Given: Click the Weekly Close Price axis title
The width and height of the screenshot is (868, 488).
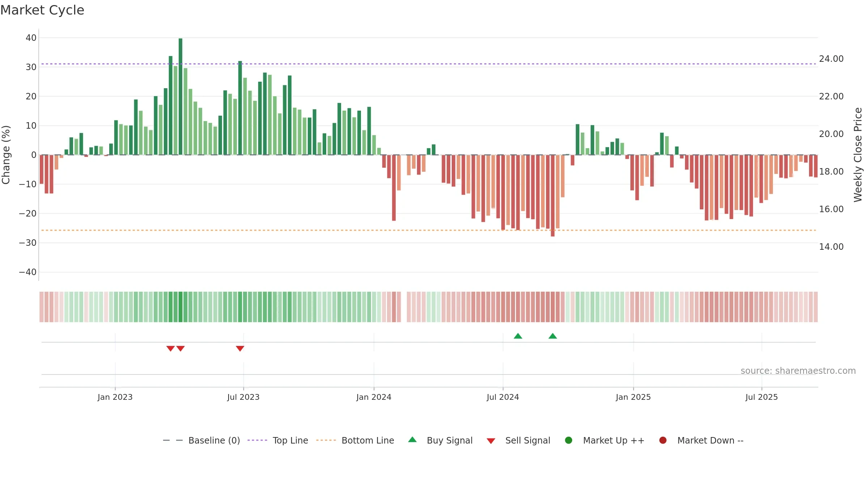Looking at the screenshot, I should (858, 155).
